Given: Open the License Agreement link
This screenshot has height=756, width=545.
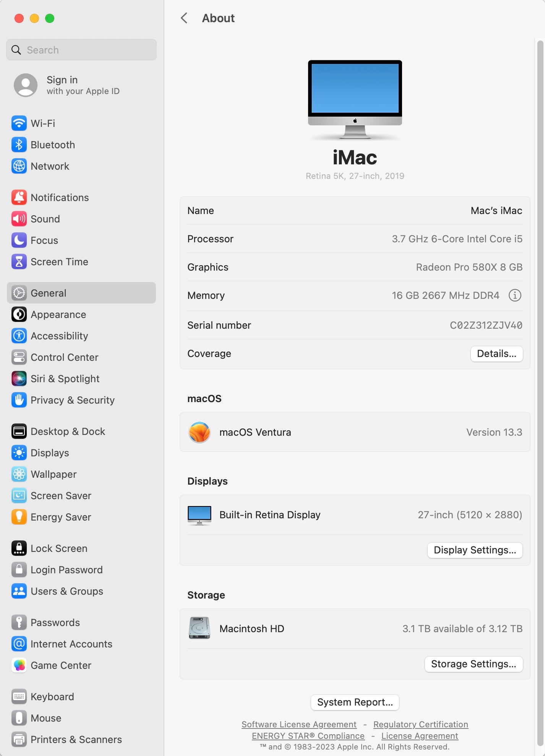Looking at the screenshot, I should tap(420, 736).
